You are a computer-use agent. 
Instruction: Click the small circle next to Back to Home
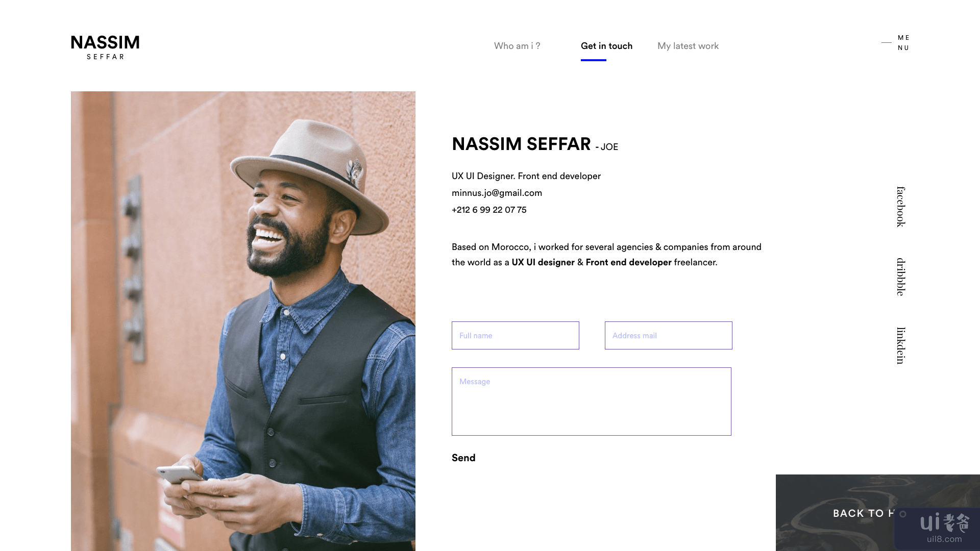(x=903, y=514)
